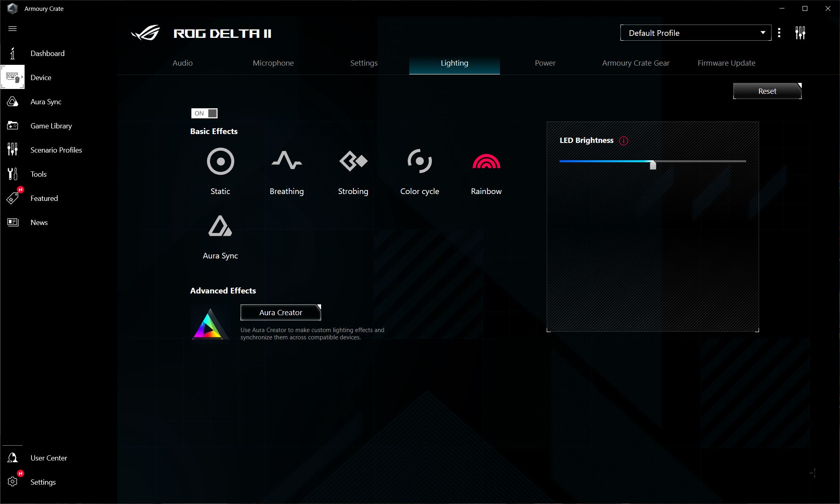The width and height of the screenshot is (840, 504).
Task: Click the Color cycle effect label
Action: click(420, 192)
